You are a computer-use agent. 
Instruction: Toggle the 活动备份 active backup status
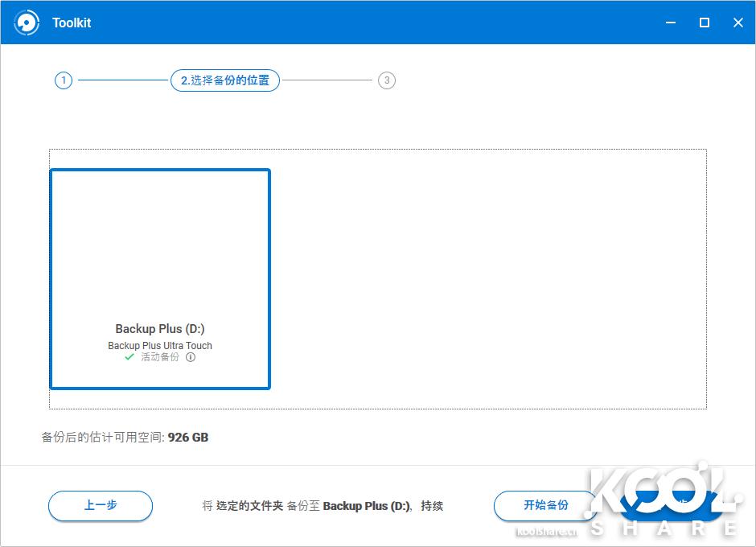[x=158, y=357]
